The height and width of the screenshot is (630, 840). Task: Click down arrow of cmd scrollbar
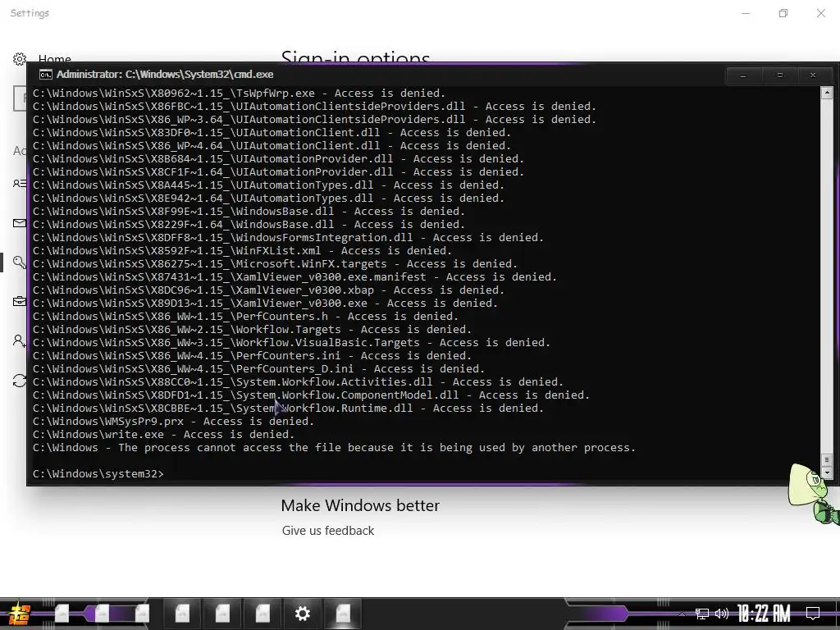click(827, 473)
